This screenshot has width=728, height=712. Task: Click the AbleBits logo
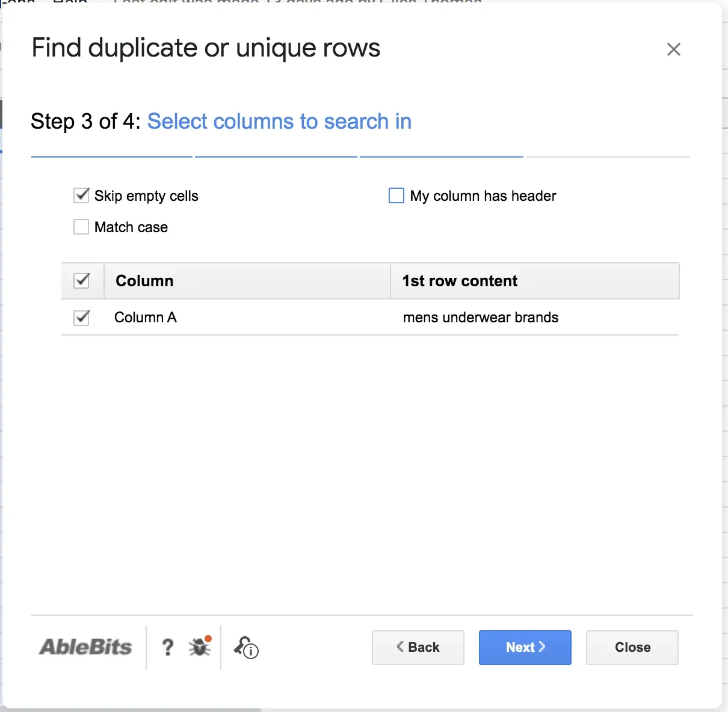pyautogui.click(x=85, y=647)
